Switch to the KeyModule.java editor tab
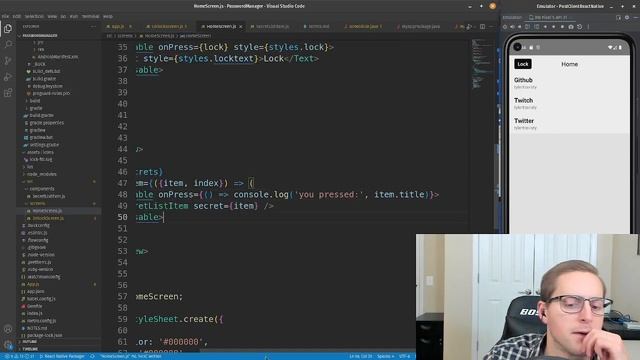The image size is (640, 360). 362,27
